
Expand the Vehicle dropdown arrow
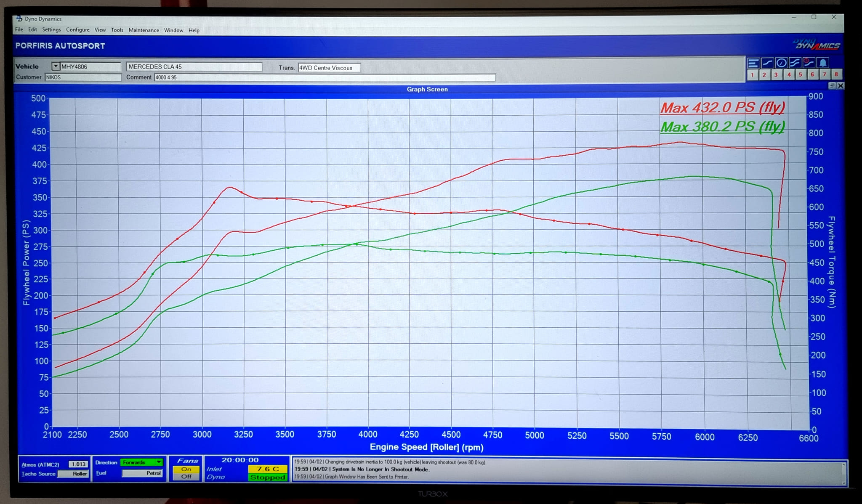click(x=56, y=66)
